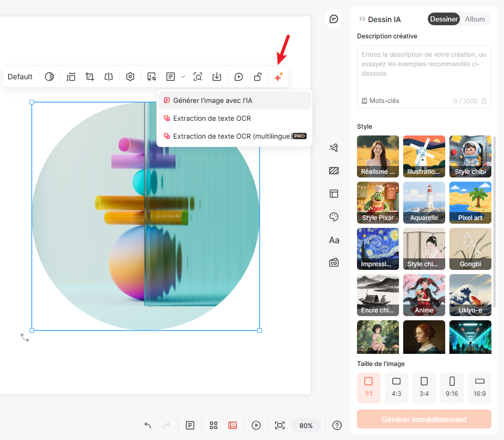Open the Default style dropdown

click(x=20, y=77)
